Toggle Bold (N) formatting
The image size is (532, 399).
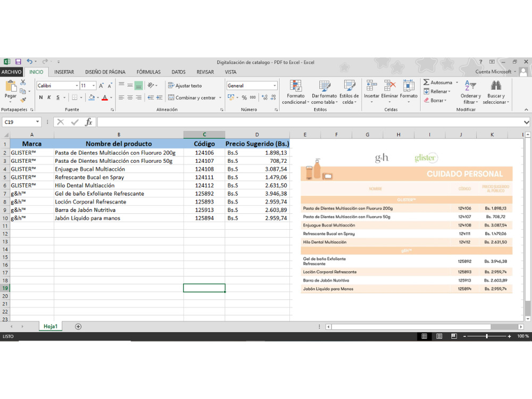click(41, 98)
